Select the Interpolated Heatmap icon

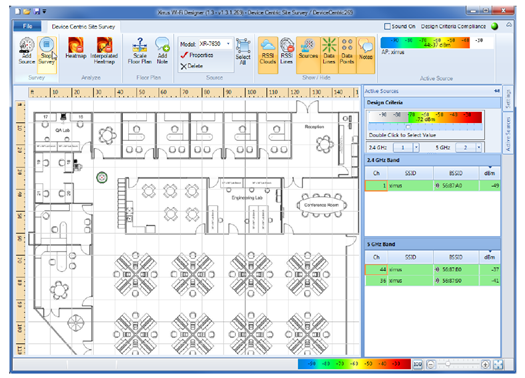click(104, 51)
